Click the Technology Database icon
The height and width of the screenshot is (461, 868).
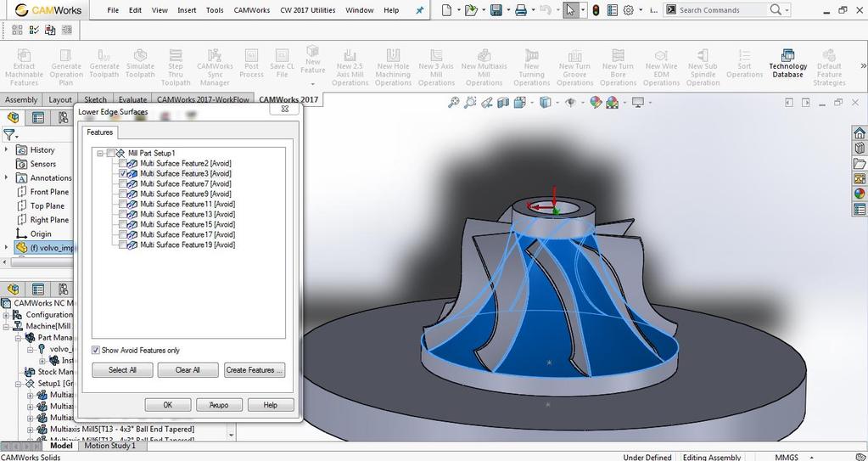point(787,55)
